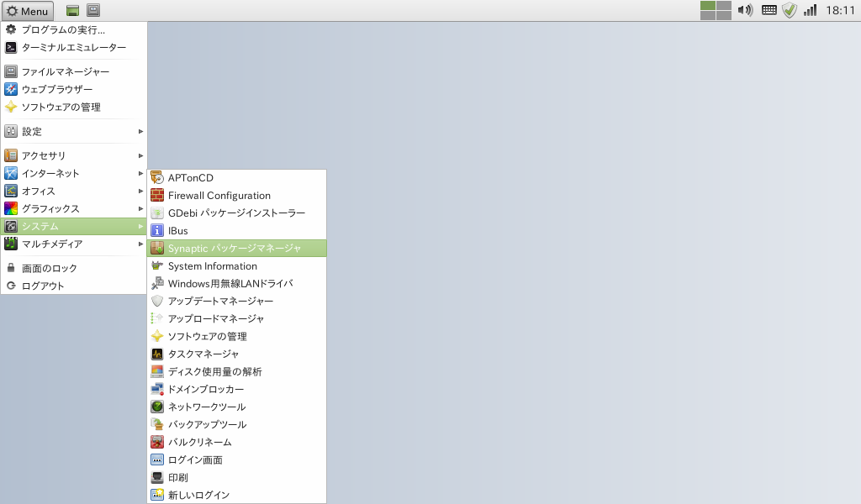Click the グラフィックス rainbow icon
This screenshot has width=861, height=504.
click(x=11, y=208)
